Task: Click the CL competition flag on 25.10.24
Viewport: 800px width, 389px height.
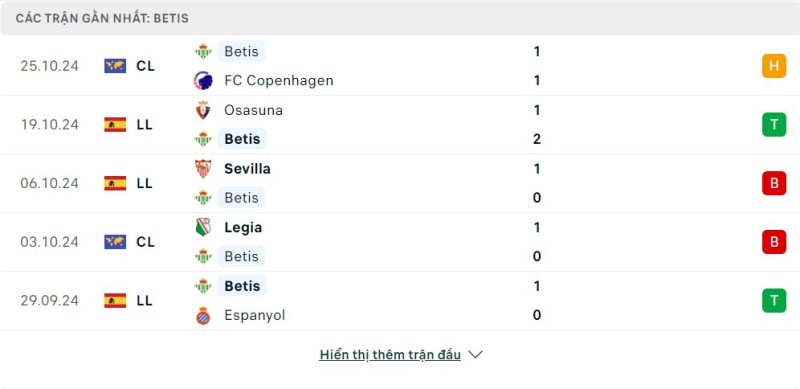Action: pos(115,66)
